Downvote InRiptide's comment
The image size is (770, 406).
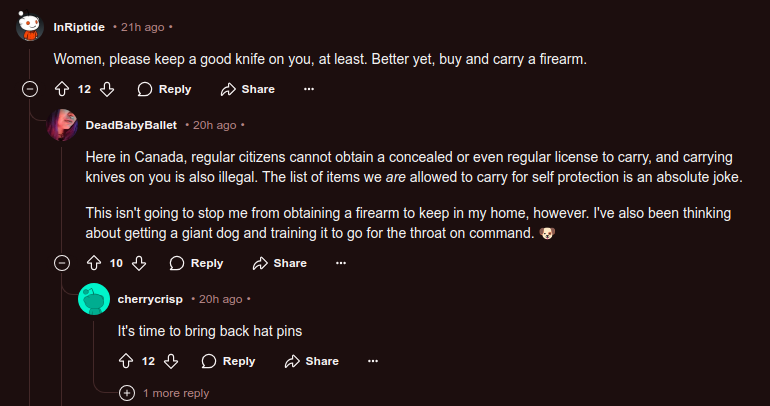tap(107, 89)
